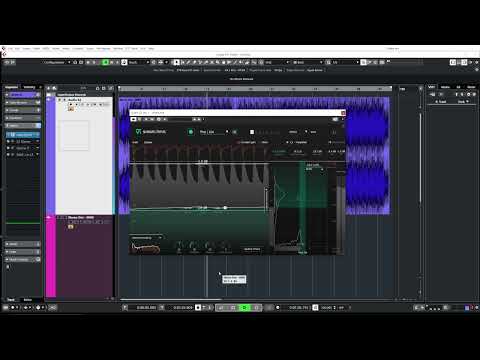Viewport: 480px width, 360px height.
Task: Click the next preset arrow in plug-in header
Action: coord(199,119)
